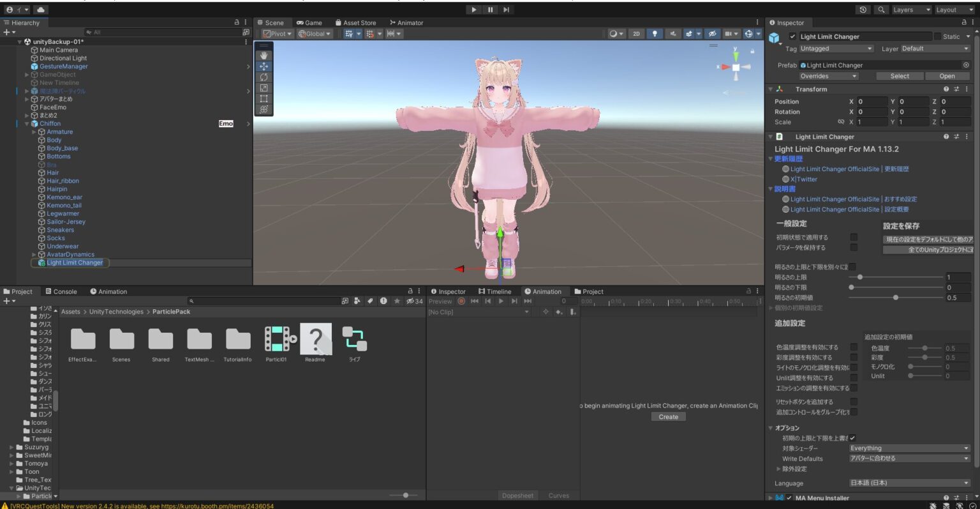Expand the Armature node under Chiffon
The width and height of the screenshot is (980, 509).
pyautogui.click(x=33, y=132)
